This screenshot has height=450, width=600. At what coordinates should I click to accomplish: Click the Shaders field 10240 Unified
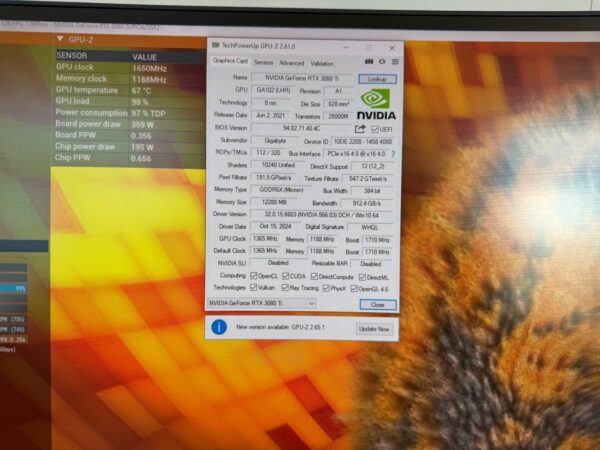(x=278, y=165)
